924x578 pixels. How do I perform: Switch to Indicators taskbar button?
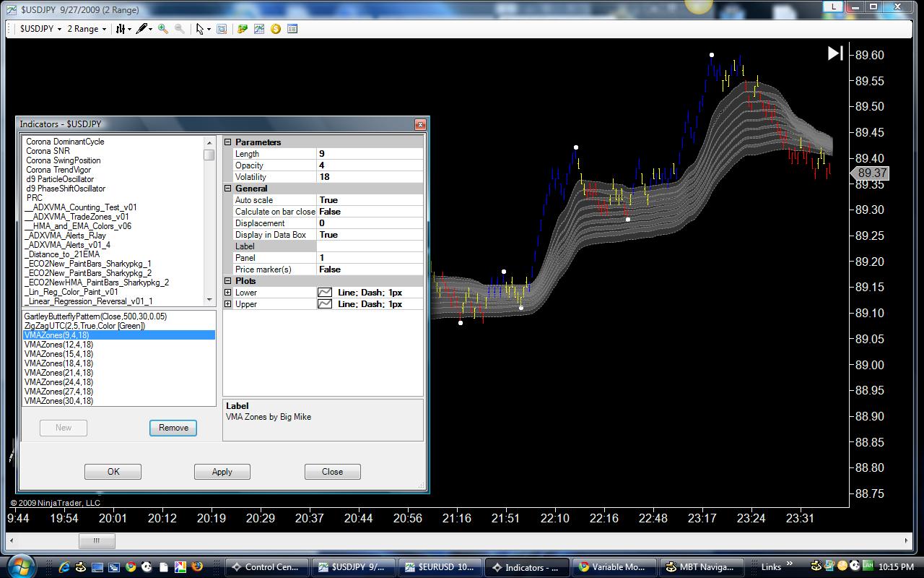526,567
